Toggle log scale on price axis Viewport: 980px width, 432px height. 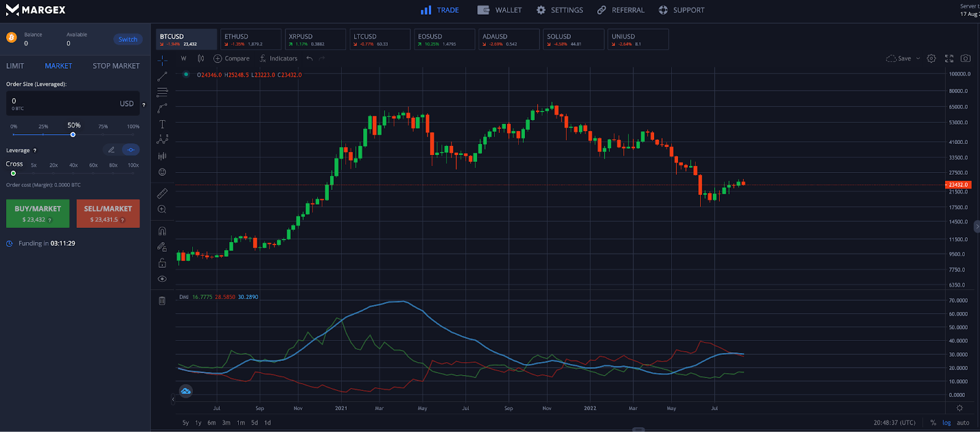click(x=946, y=423)
